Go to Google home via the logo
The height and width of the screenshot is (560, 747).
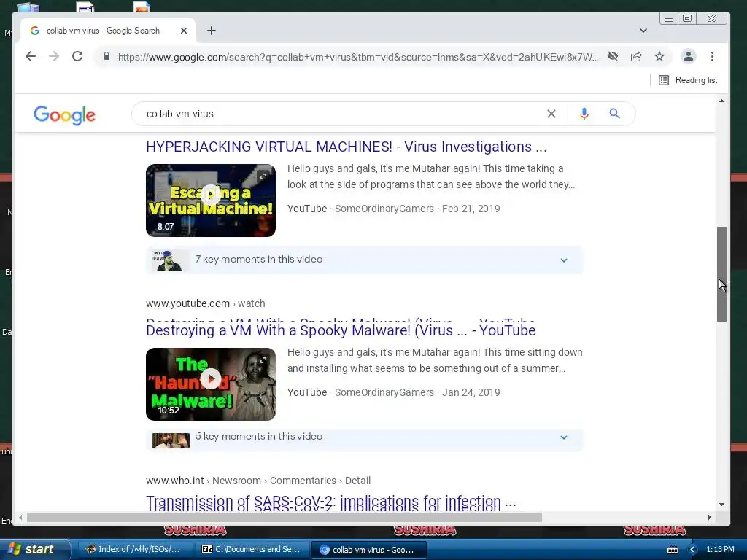(x=64, y=114)
